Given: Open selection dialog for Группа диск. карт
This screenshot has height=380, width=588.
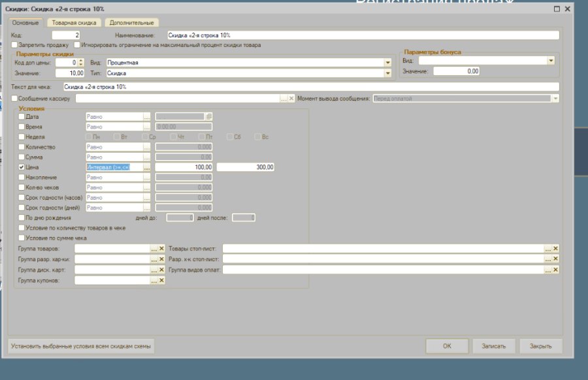Looking at the screenshot, I should (154, 270).
